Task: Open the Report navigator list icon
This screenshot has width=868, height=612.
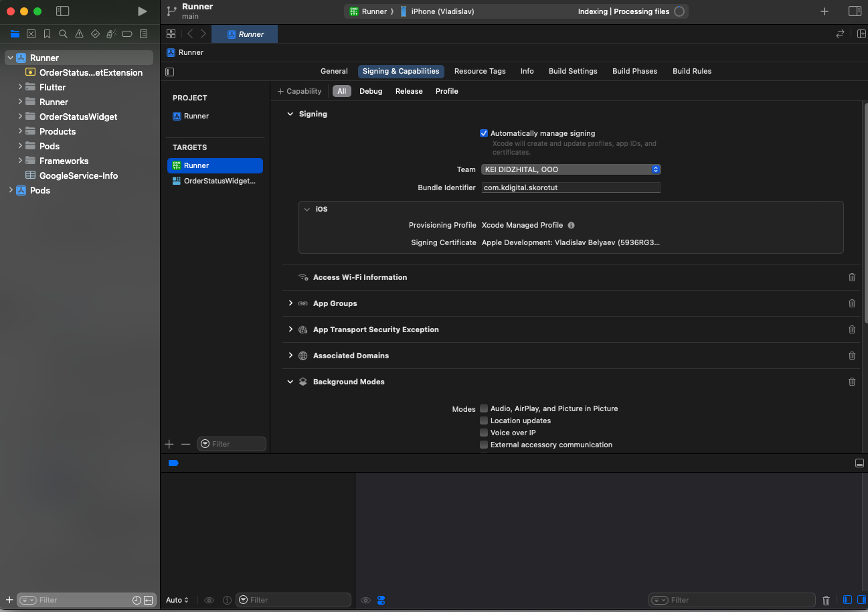Action: pos(143,33)
